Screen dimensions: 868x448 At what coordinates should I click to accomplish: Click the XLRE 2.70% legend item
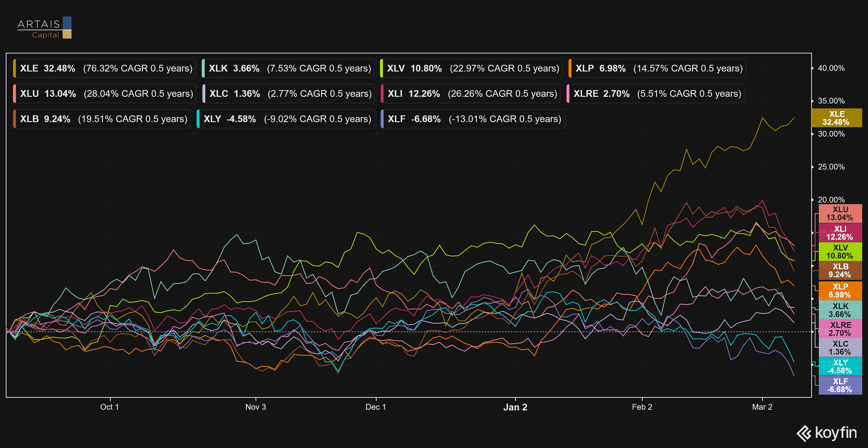point(655,93)
